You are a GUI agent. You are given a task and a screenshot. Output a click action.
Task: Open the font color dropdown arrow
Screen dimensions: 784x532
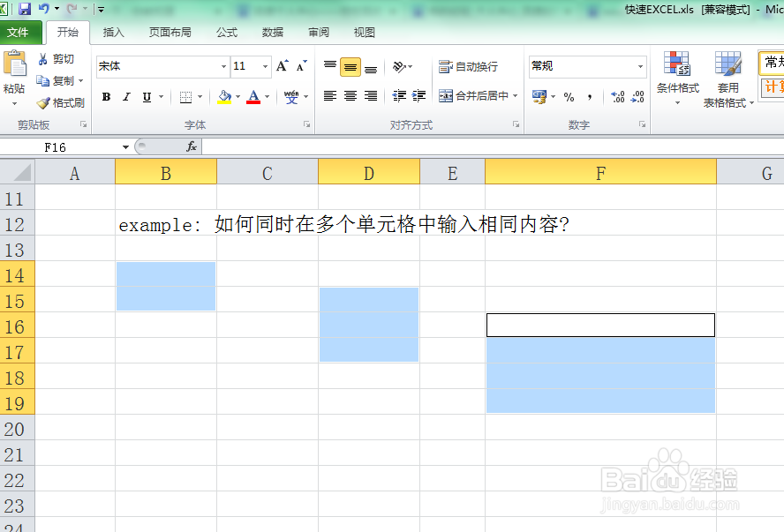click(267, 97)
